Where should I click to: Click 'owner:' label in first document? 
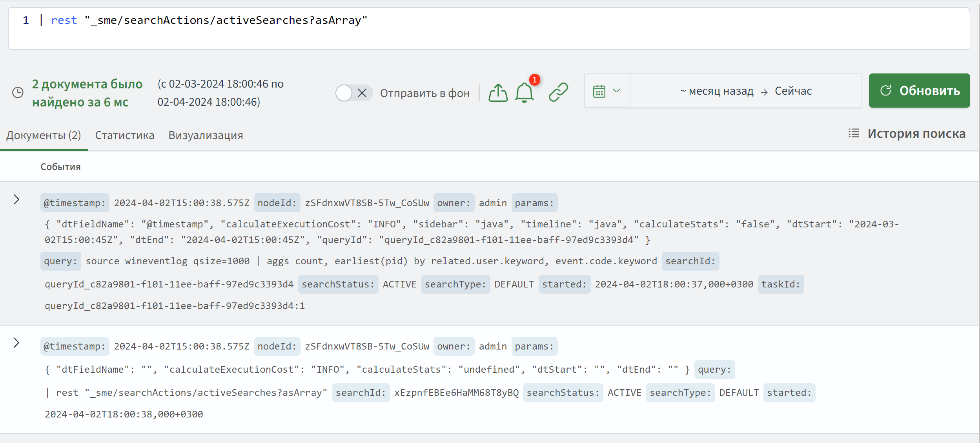coord(454,203)
